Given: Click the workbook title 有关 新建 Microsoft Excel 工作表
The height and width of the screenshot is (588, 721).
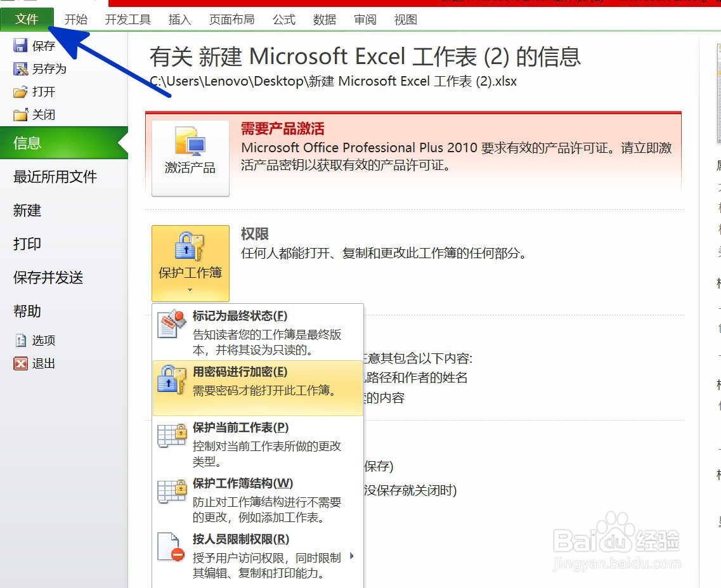Looking at the screenshot, I should (x=365, y=56).
